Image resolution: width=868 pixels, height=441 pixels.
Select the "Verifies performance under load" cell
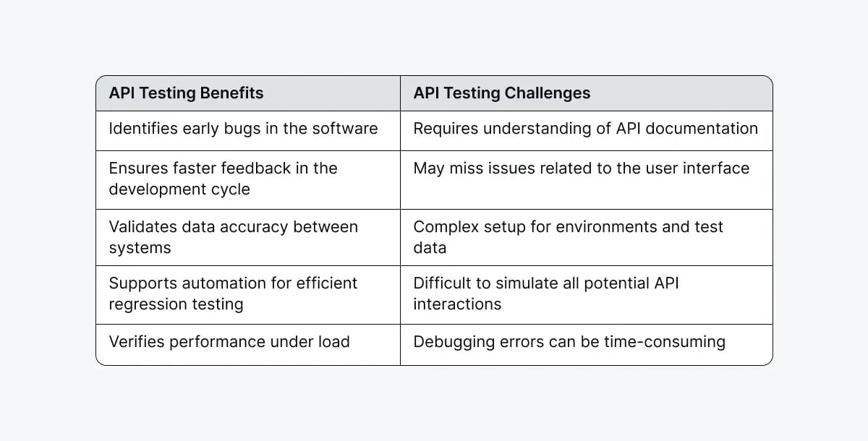[x=229, y=342]
